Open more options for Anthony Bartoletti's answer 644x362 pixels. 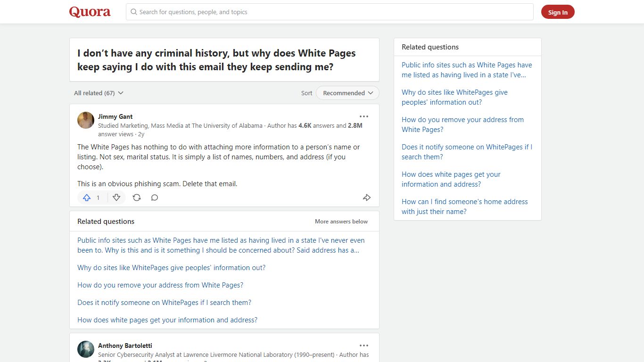coord(364,346)
